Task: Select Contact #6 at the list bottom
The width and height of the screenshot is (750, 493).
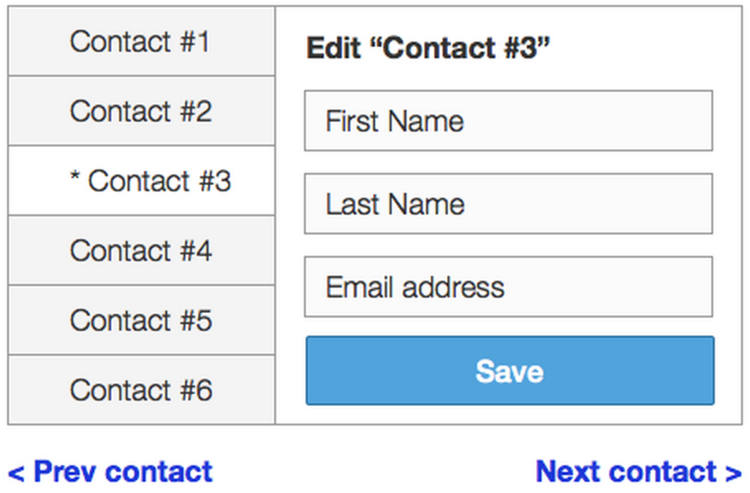Action: click(x=140, y=389)
